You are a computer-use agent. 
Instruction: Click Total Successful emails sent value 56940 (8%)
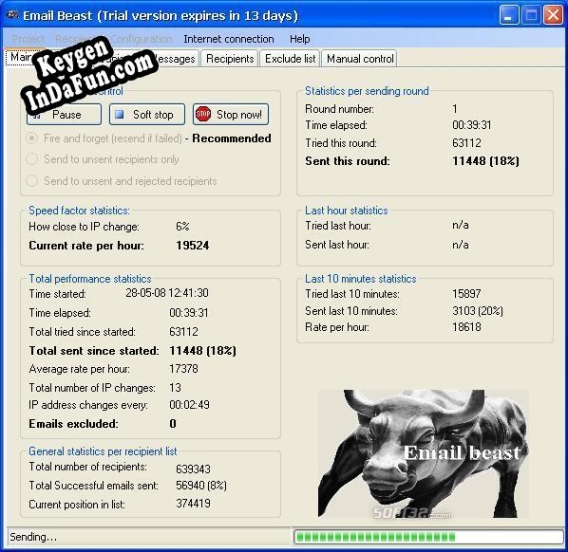201,485
